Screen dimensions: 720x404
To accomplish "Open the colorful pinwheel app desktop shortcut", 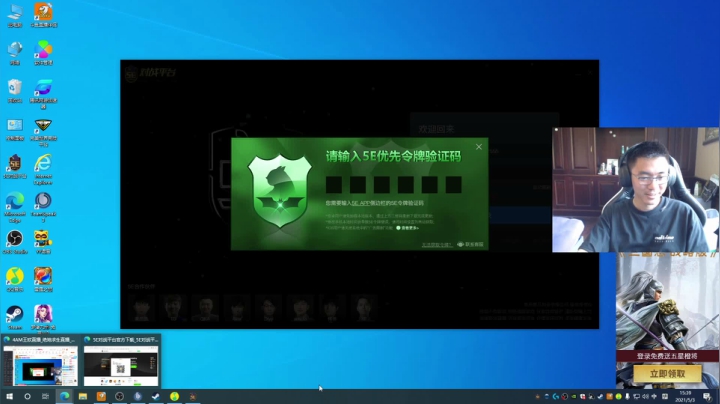I will [x=43, y=53].
